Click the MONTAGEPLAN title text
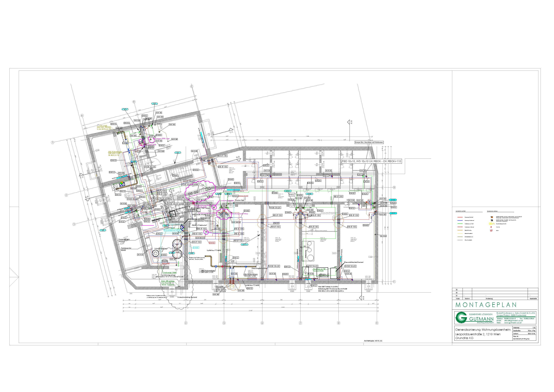Image resolution: width=554 pixels, height=392 pixels. (486, 305)
